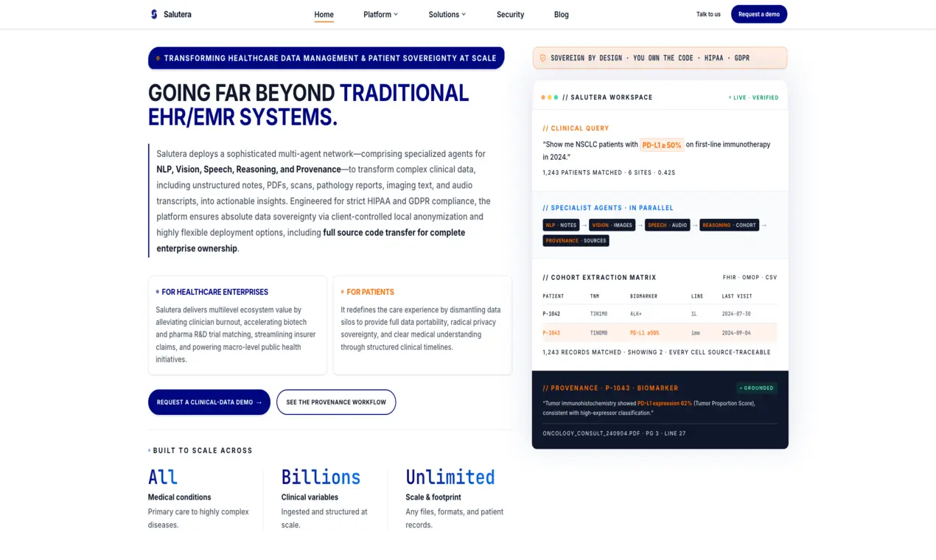
Task: Open the Home nav item
Action: tap(324, 14)
